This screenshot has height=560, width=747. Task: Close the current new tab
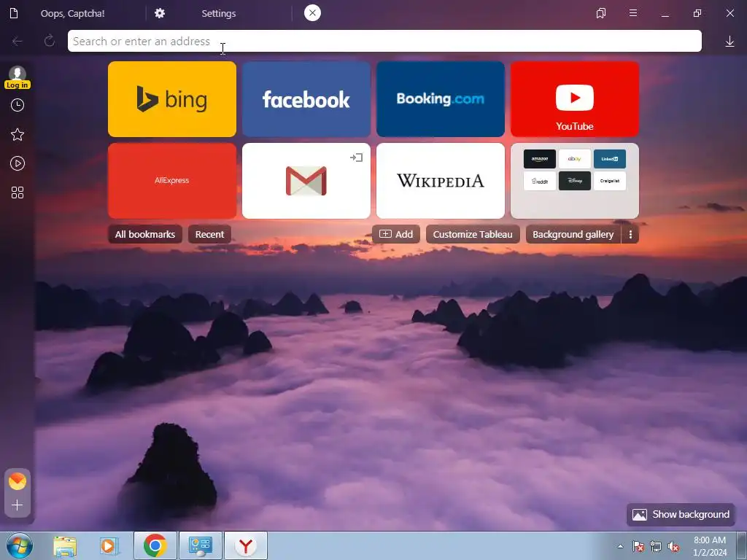tap(312, 13)
